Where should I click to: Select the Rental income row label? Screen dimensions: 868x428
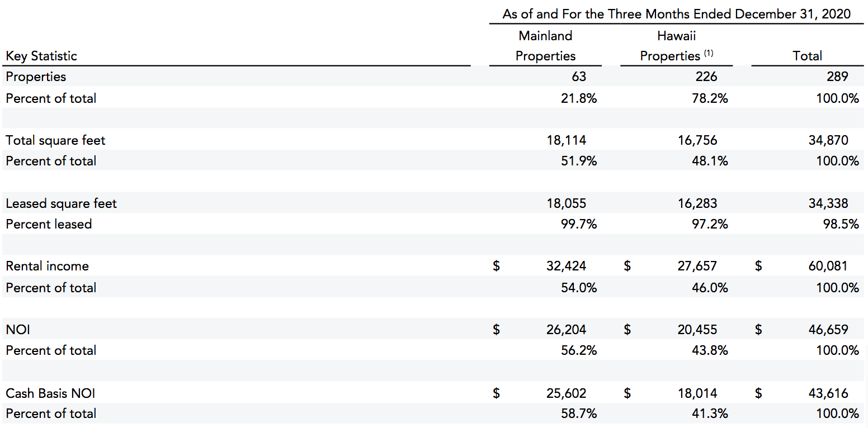coord(47,266)
